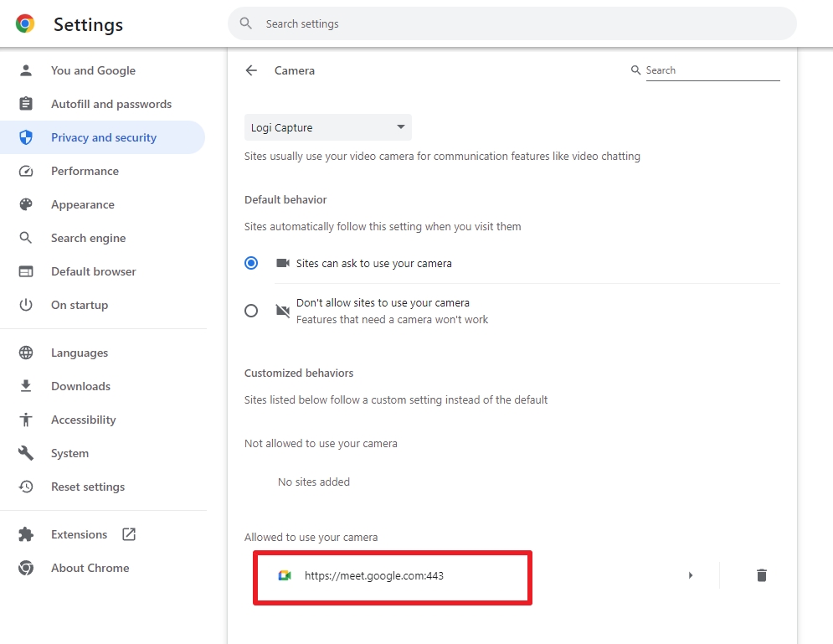Click Allowed to use your camera label

(311, 537)
